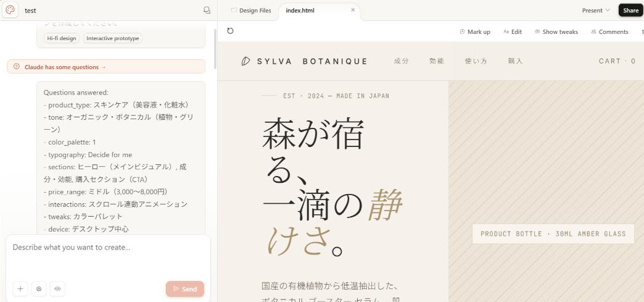This screenshot has width=644, height=302.
Task: Click the SYLVA BOTANIQUE brand text
Action: [x=312, y=61]
